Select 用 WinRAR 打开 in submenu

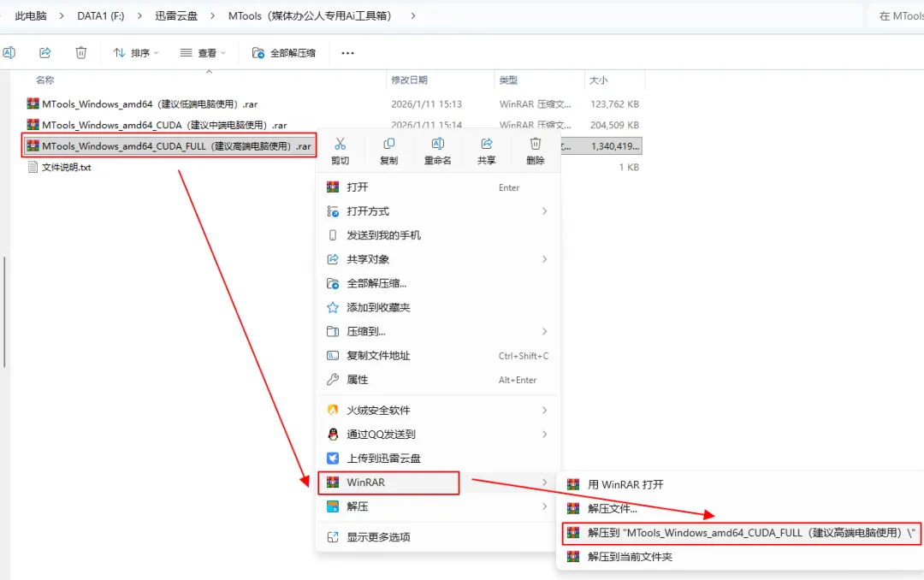(740, 484)
